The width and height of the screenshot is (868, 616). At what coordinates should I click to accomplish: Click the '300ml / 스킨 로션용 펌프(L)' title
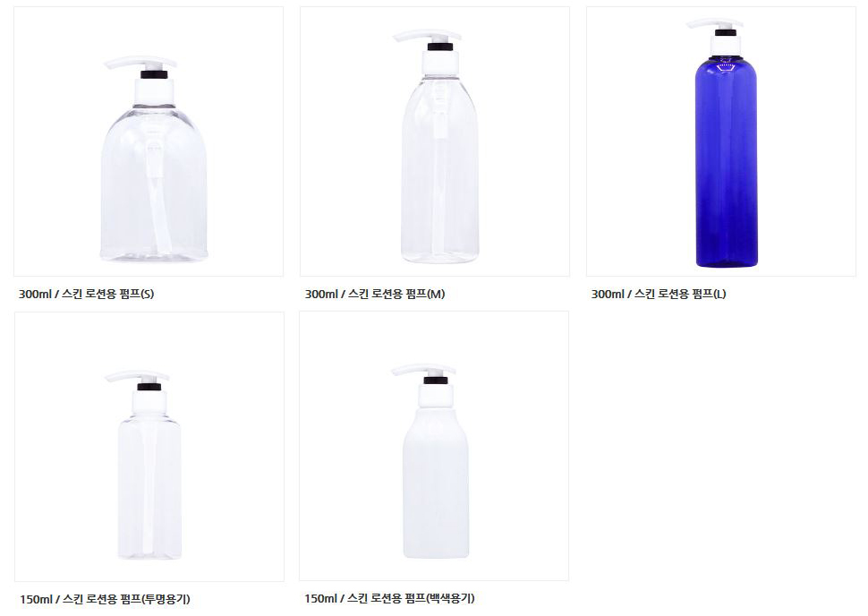659,295
